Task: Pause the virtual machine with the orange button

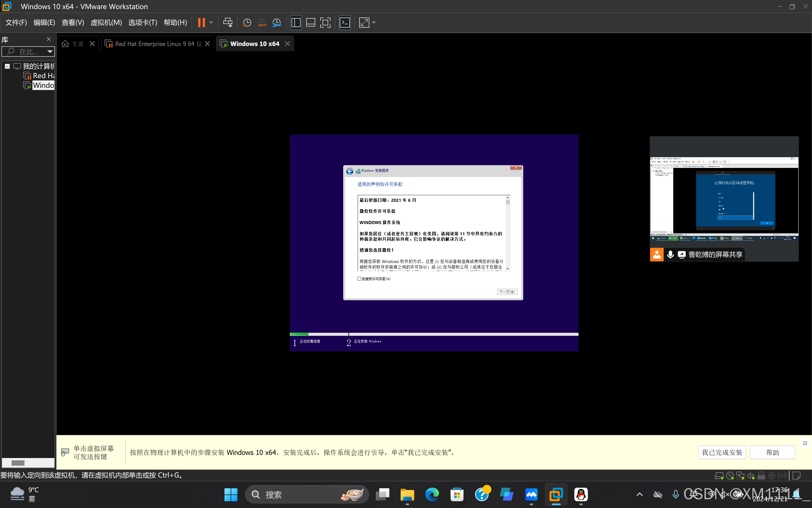Action: click(201, 23)
